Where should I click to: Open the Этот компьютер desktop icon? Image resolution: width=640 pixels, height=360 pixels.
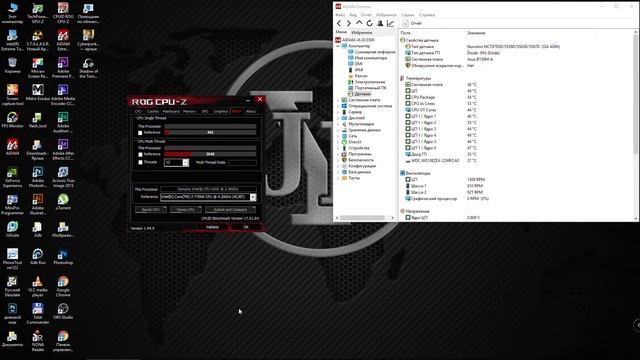(x=12, y=13)
